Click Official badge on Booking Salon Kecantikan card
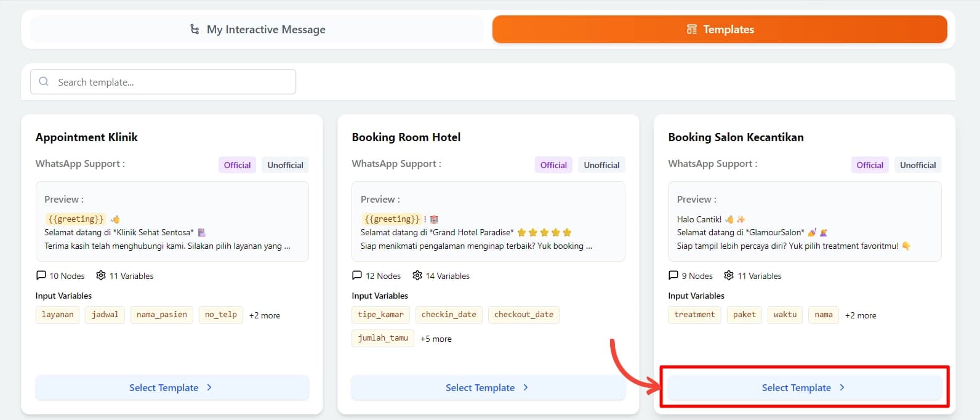This screenshot has height=420, width=980. 869,165
